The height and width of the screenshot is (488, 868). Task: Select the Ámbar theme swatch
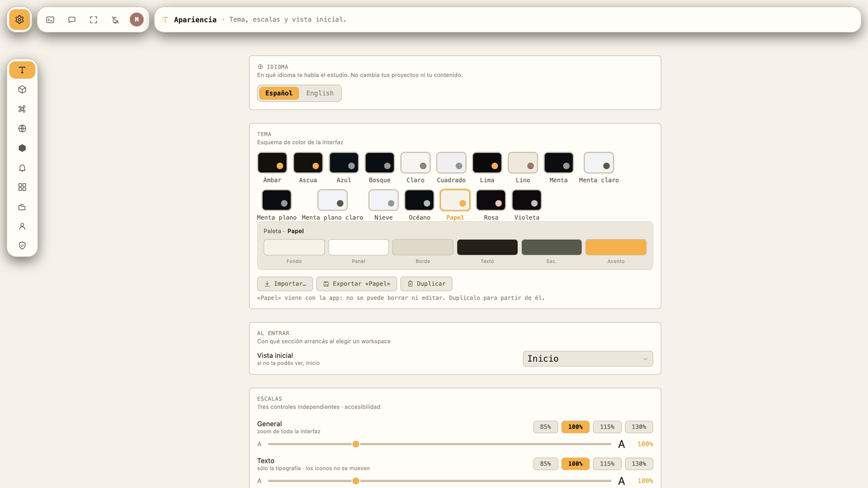(x=272, y=163)
